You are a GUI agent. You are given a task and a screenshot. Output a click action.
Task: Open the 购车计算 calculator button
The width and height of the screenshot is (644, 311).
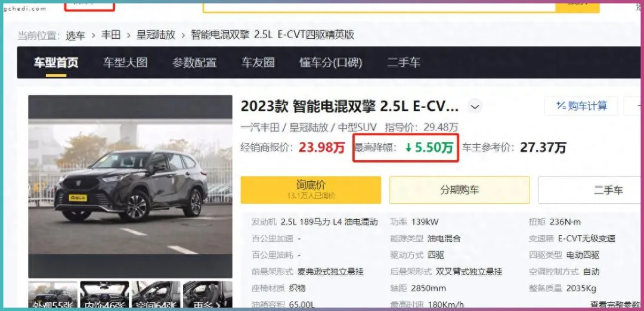(581, 106)
